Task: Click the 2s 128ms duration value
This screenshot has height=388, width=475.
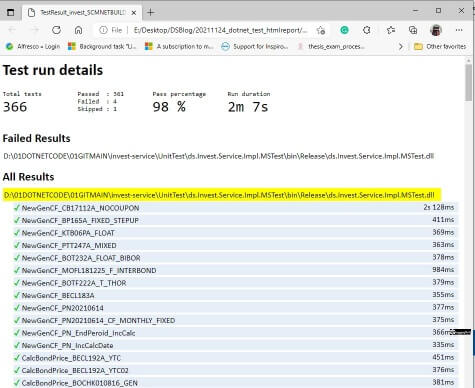Action: click(439, 207)
